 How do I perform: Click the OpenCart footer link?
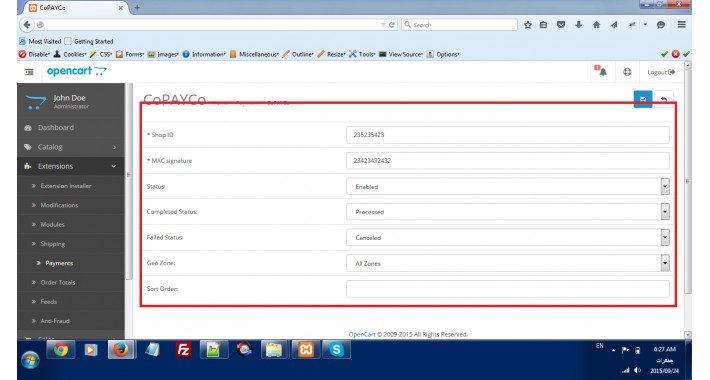pyautogui.click(x=362, y=334)
